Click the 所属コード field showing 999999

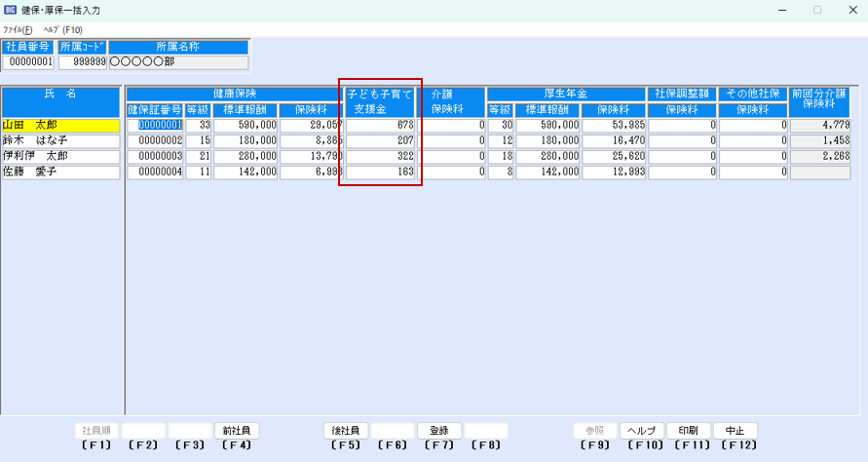[83, 62]
